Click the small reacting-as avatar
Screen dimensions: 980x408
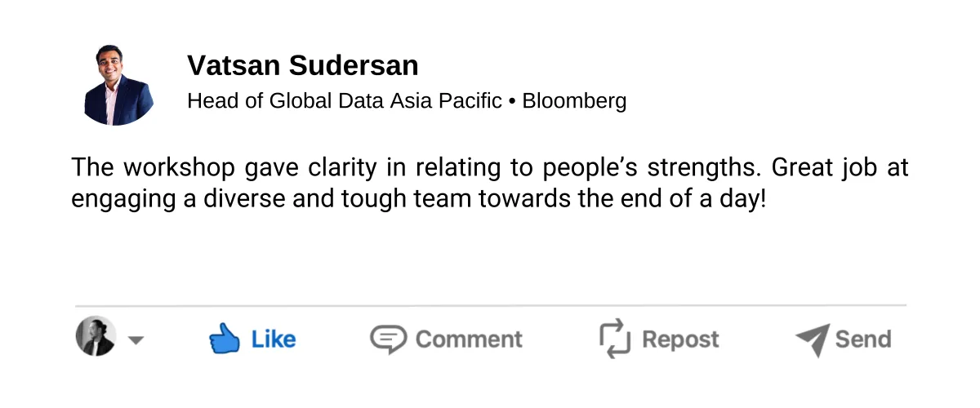click(x=96, y=335)
